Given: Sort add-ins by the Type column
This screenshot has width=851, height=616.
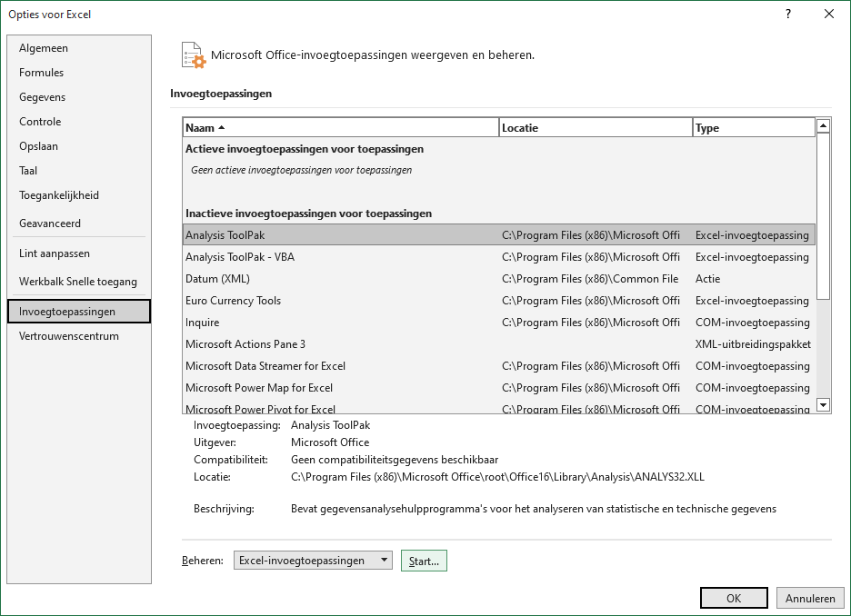Looking at the screenshot, I should point(754,128).
